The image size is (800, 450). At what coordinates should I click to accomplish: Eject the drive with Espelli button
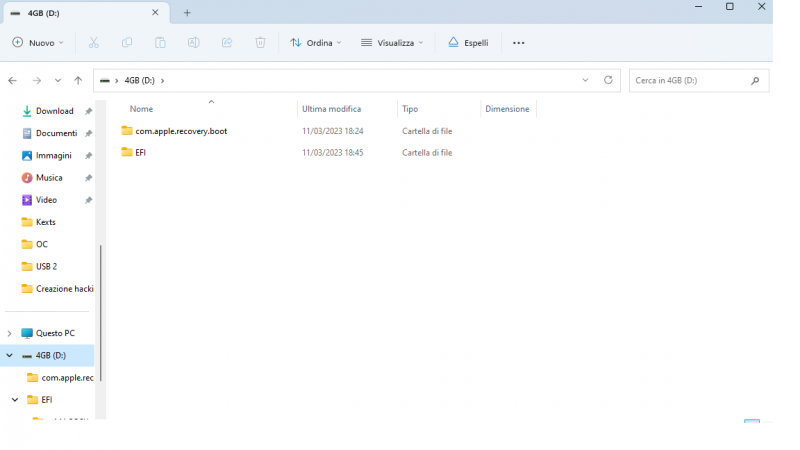pyautogui.click(x=468, y=43)
